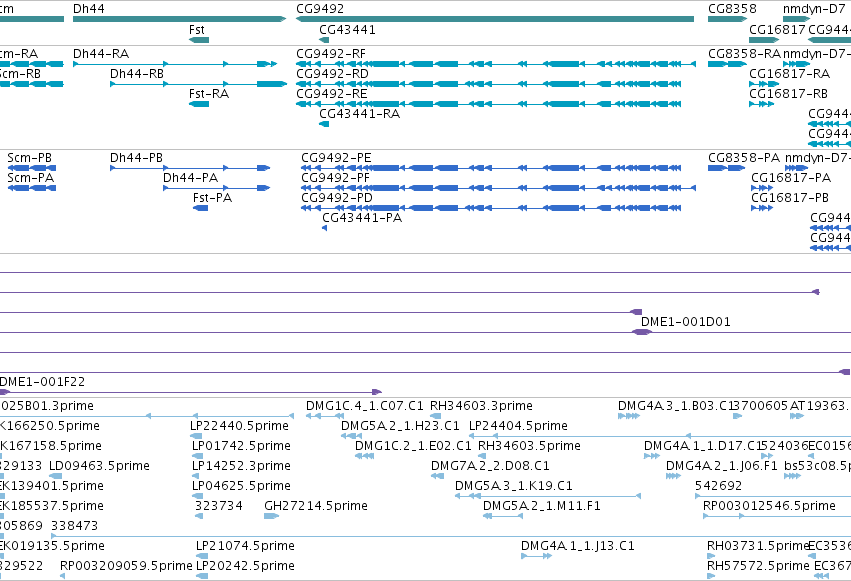Select transcript CG9492-RE
The height and width of the screenshot is (581, 851).
488,104
